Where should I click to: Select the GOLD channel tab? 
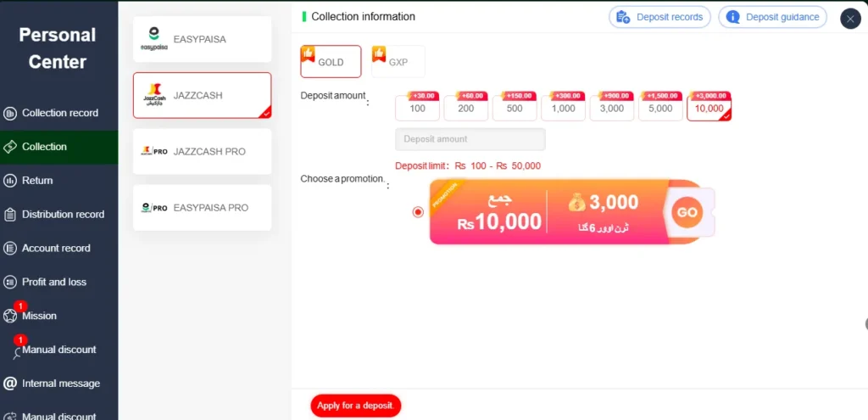coord(331,61)
